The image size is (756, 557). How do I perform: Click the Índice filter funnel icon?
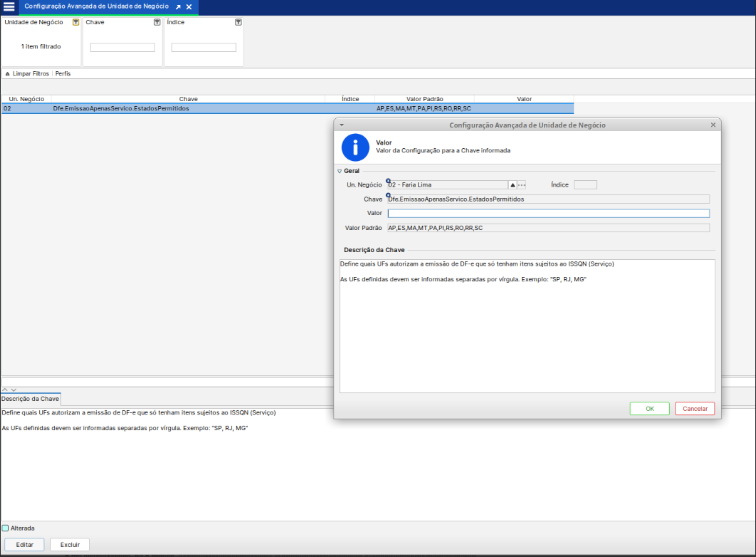(238, 22)
